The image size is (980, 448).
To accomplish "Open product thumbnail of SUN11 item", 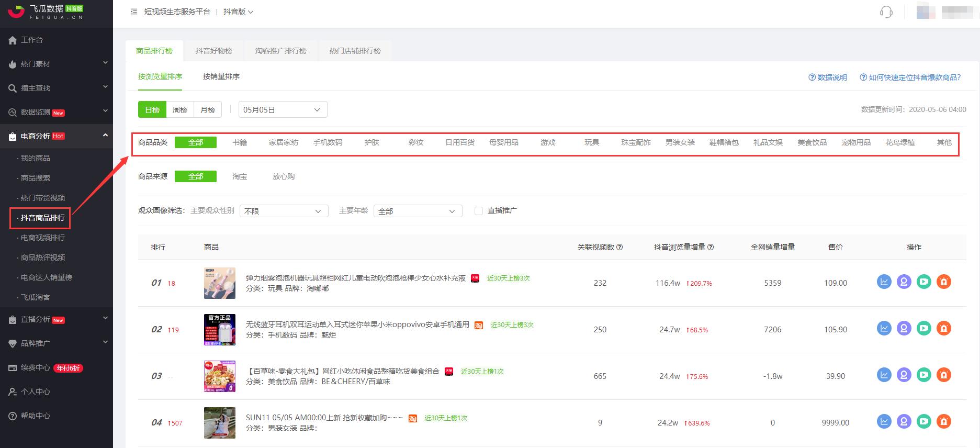I will tap(220, 422).
